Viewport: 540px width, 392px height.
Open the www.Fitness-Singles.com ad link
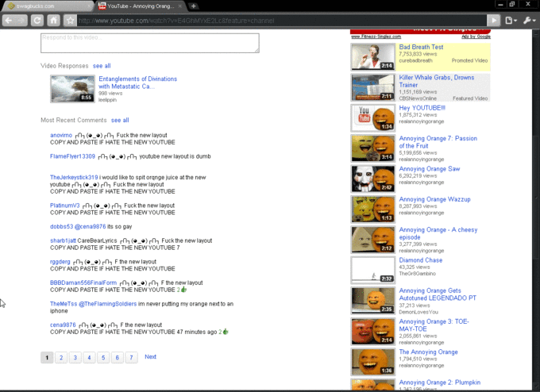pos(376,37)
